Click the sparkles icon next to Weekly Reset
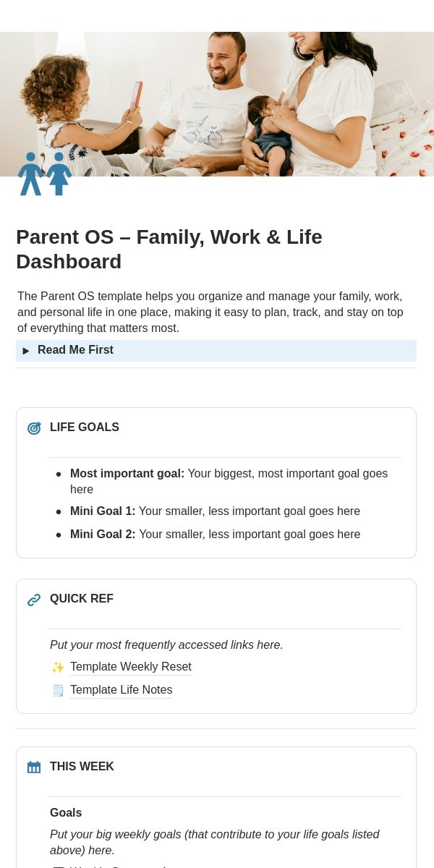This screenshot has width=434, height=868. [58, 667]
